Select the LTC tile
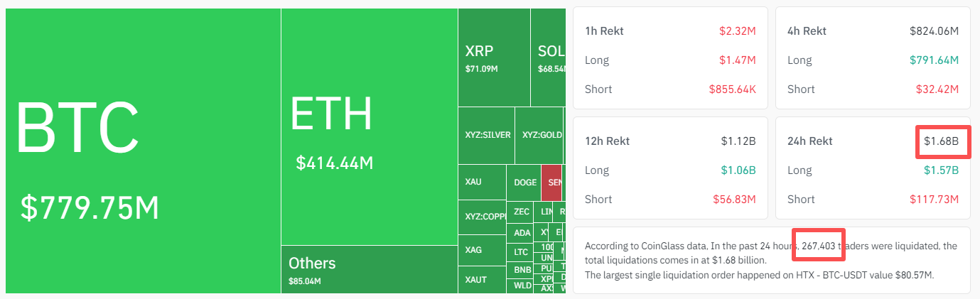 [x=521, y=251]
